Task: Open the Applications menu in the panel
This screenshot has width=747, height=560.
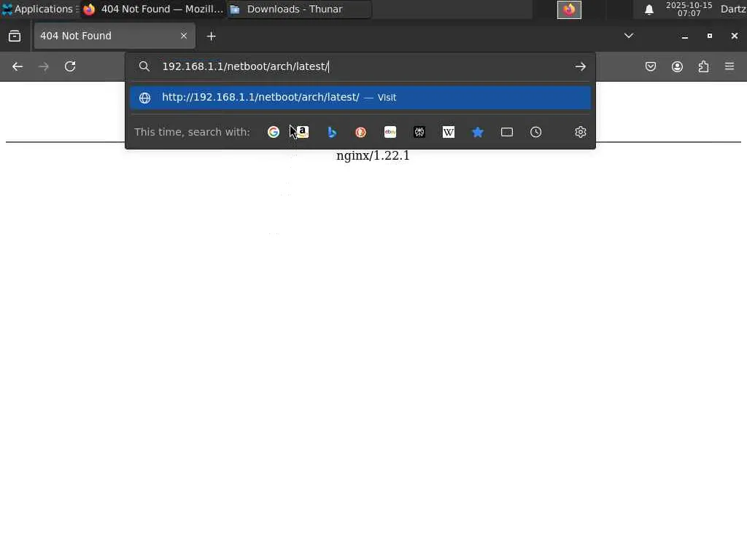Action: pos(40,9)
